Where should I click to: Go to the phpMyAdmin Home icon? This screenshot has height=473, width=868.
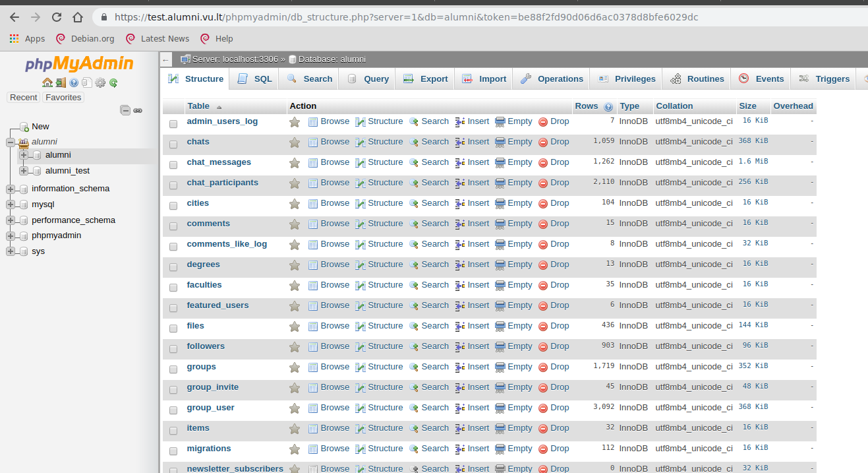coord(47,83)
